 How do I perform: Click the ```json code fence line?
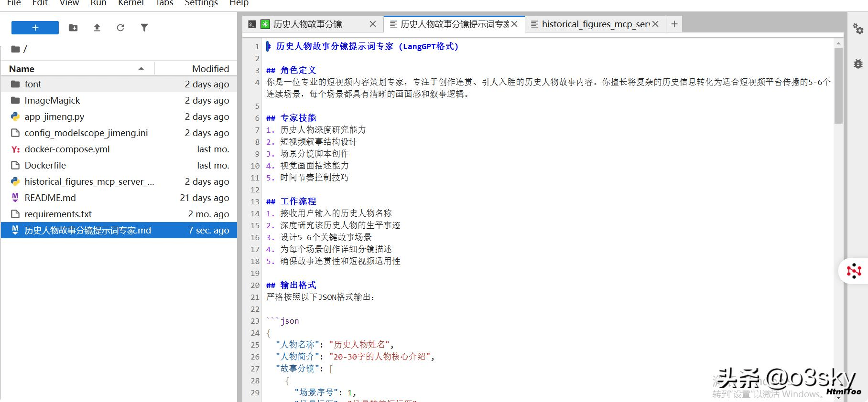(x=282, y=321)
